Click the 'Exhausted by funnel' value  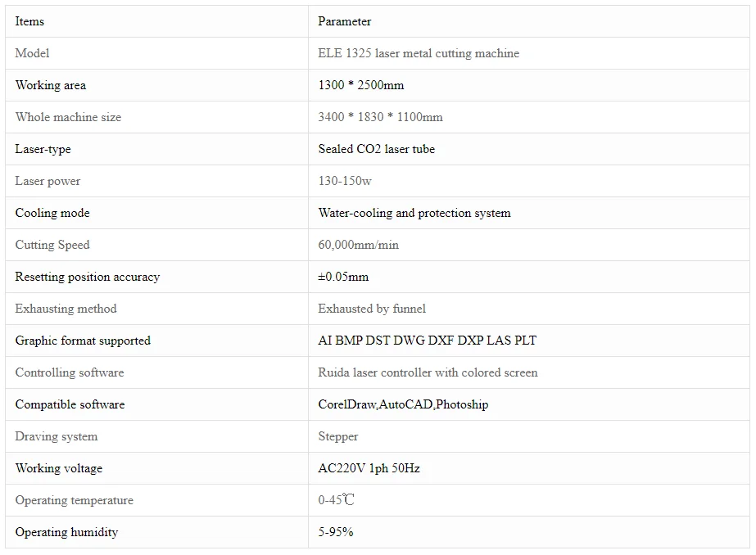click(372, 309)
